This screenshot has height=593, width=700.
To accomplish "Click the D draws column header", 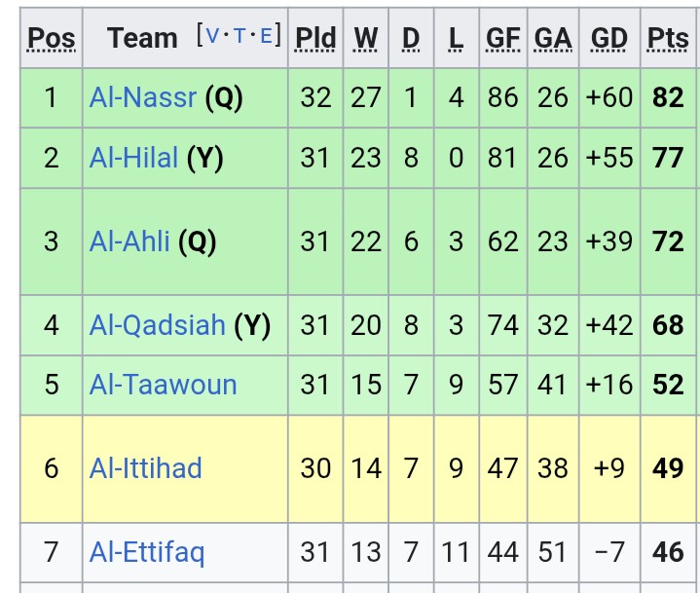I will (x=411, y=38).
